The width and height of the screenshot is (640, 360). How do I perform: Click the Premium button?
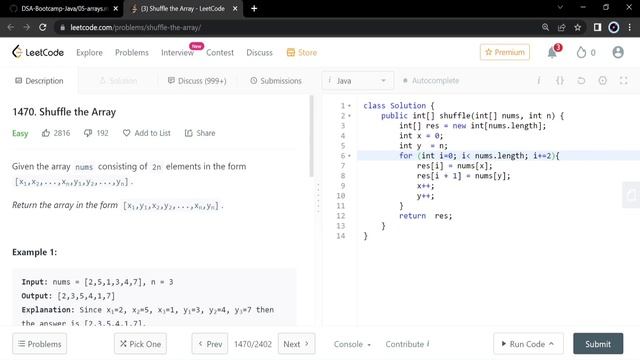pyautogui.click(x=505, y=52)
